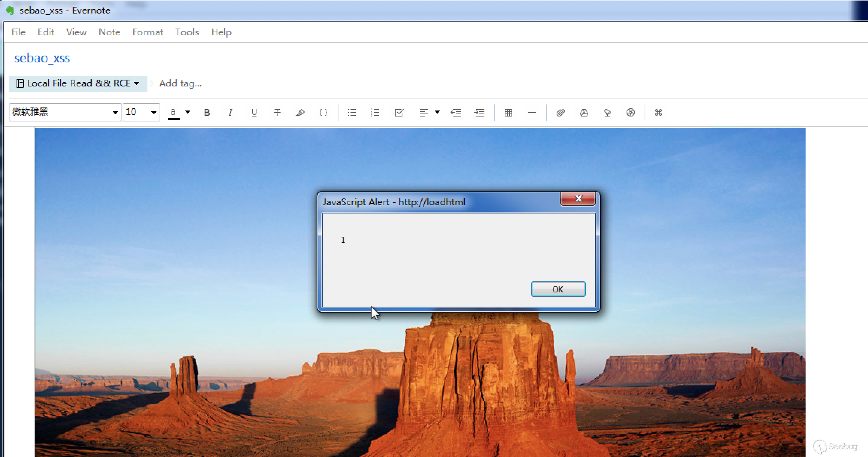Open the File menu
The width and height of the screenshot is (868, 457).
click(x=18, y=32)
